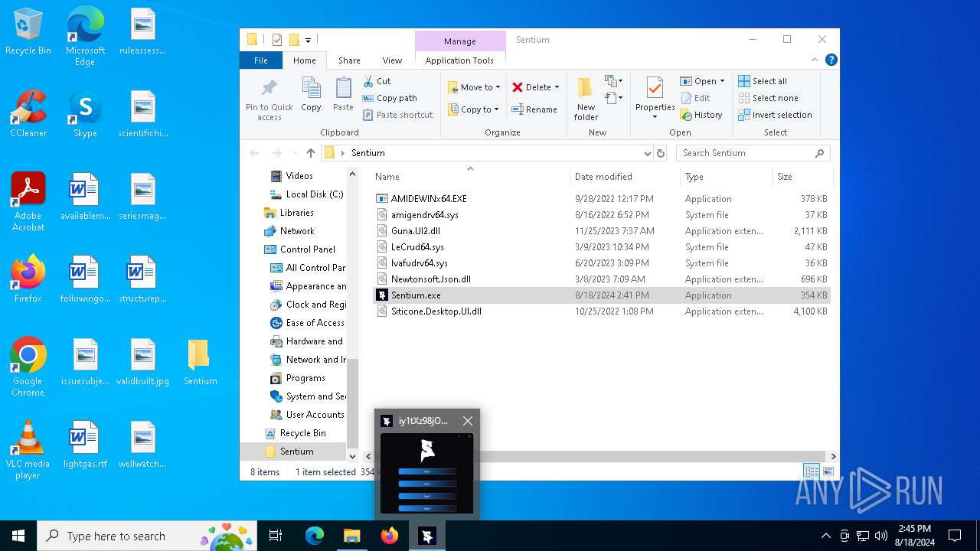Click the Rename button

tap(534, 109)
